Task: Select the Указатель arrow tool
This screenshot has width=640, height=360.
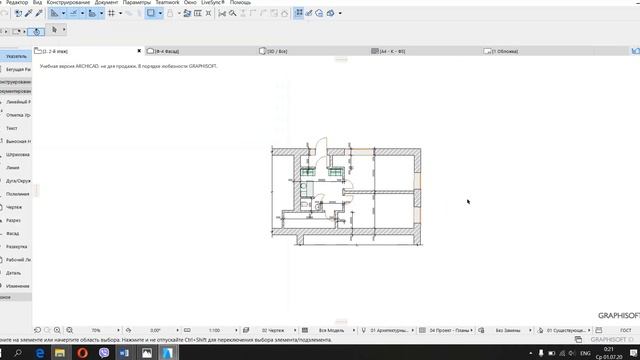Action: 16,56
